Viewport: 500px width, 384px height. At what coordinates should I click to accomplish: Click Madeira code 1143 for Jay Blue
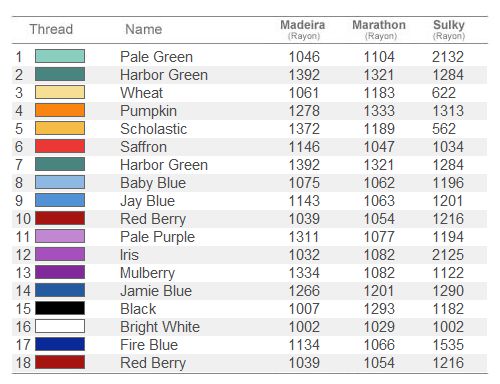(304, 201)
